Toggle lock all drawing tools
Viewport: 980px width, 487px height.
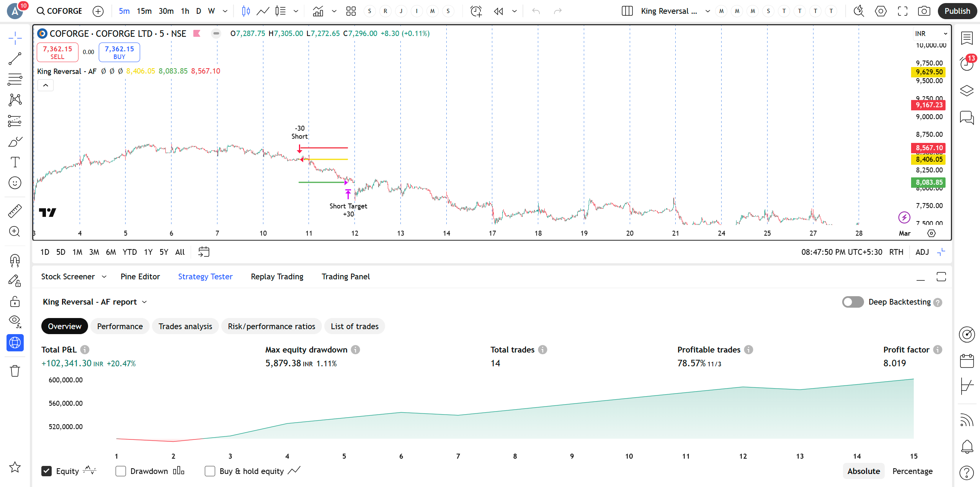coord(15,302)
